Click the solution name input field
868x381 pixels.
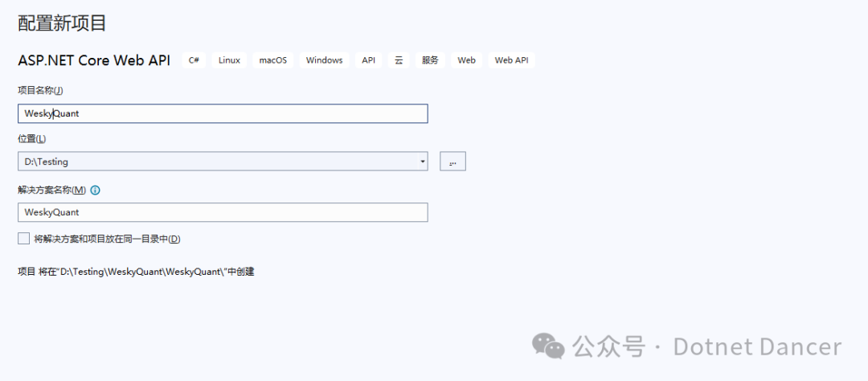[x=223, y=212]
